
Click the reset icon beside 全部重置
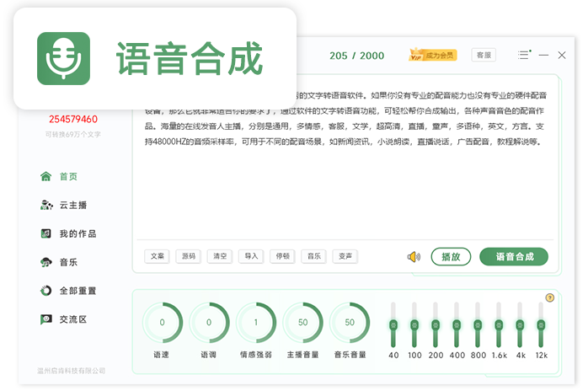point(45,291)
